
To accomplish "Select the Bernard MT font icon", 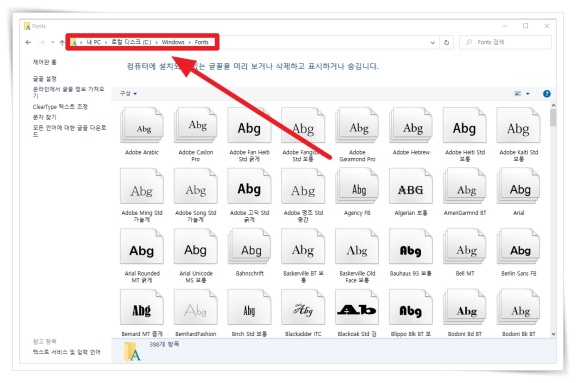I will (142, 307).
